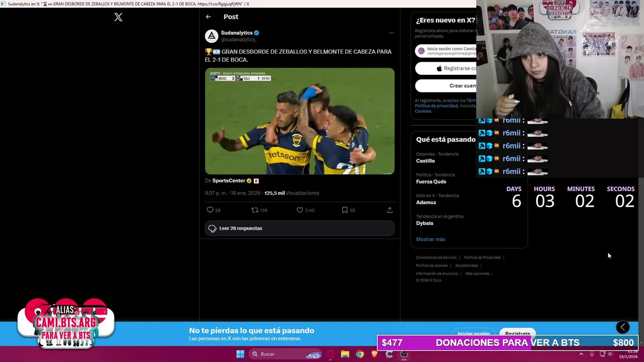Go back with the Post back arrow
644x362 pixels.
pyautogui.click(x=208, y=17)
